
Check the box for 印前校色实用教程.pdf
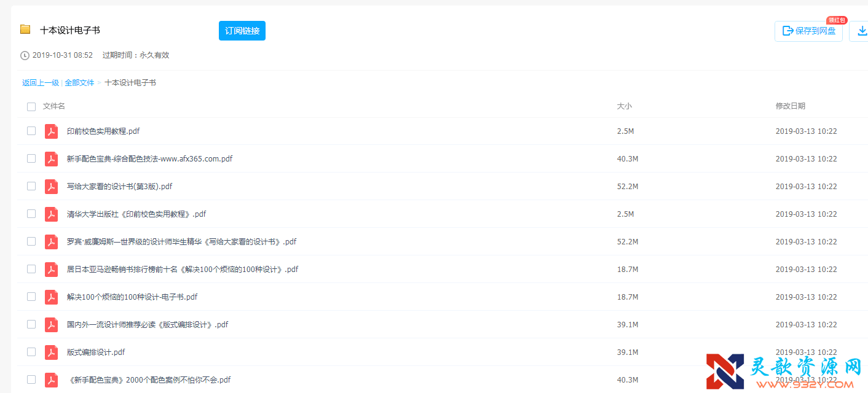pos(31,131)
